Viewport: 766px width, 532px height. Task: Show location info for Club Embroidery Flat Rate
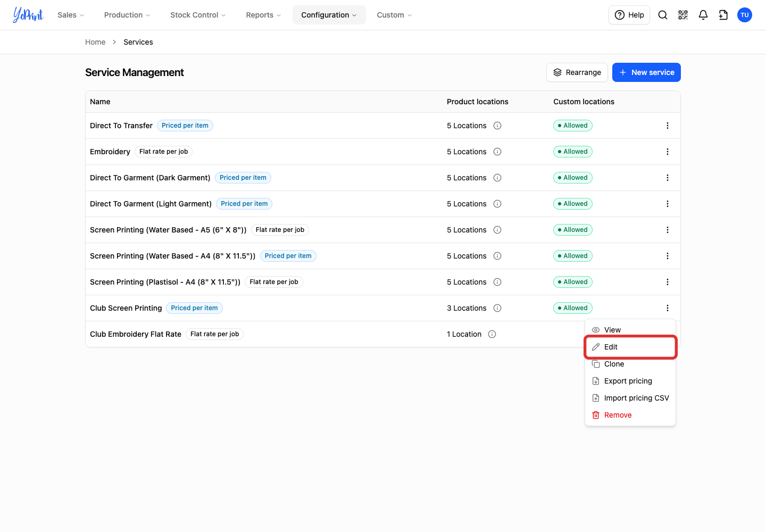click(x=492, y=334)
